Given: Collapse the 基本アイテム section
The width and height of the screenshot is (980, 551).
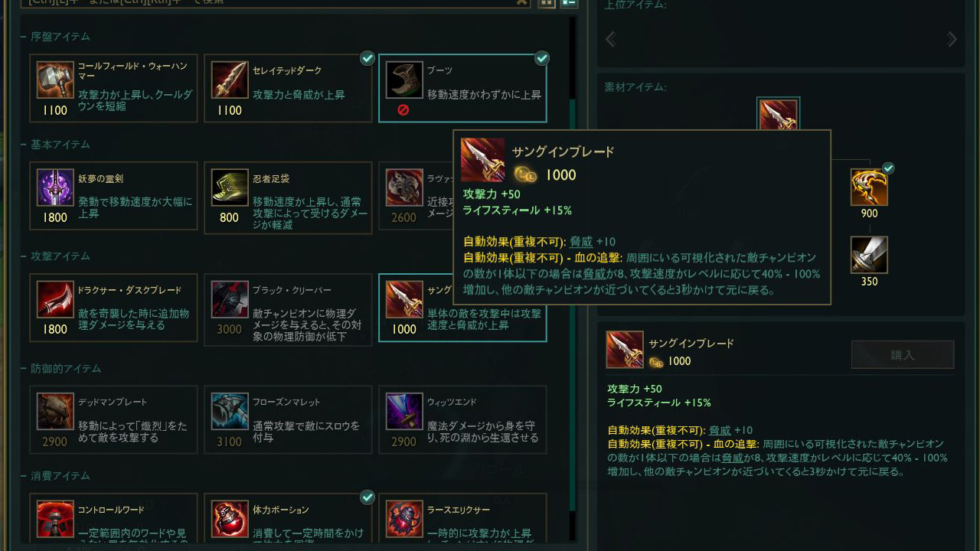Looking at the screenshot, I should click(x=55, y=145).
